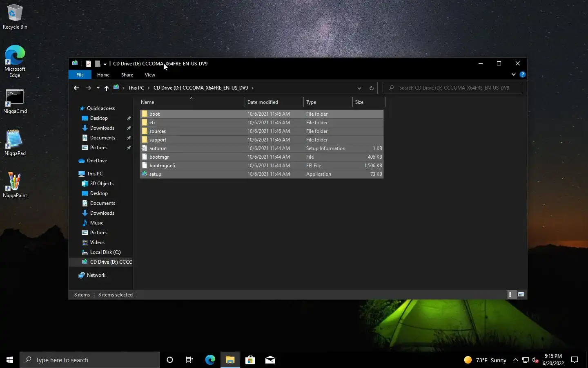Open Task View from the taskbar
Image resolution: width=588 pixels, height=368 pixels.
[x=189, y=360]
